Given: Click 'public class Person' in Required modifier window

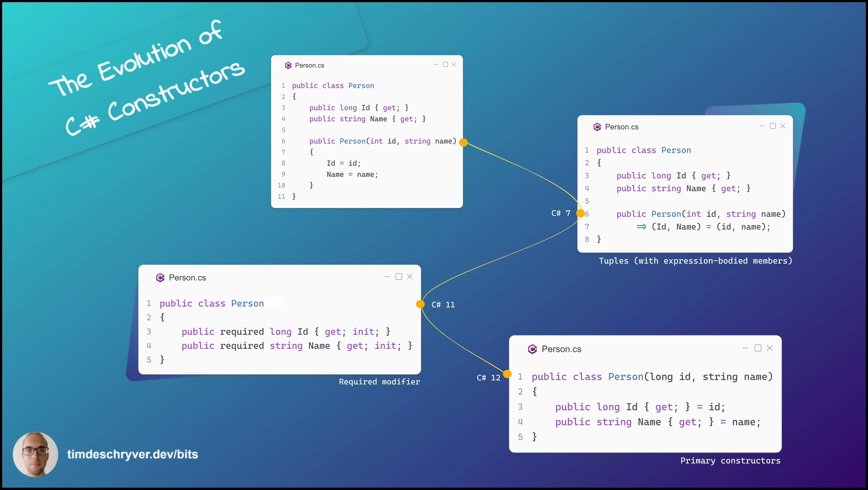Looking at the screenshot, I should [212, 304].
